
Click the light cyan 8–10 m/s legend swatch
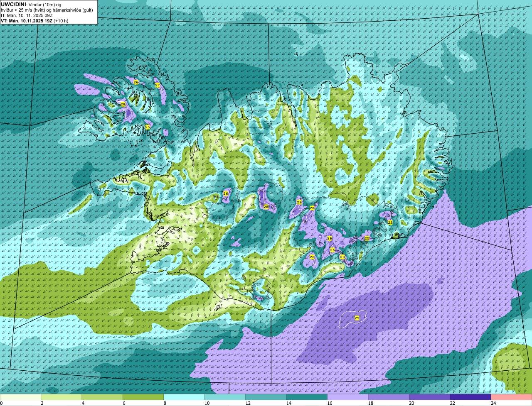point(184,397)
